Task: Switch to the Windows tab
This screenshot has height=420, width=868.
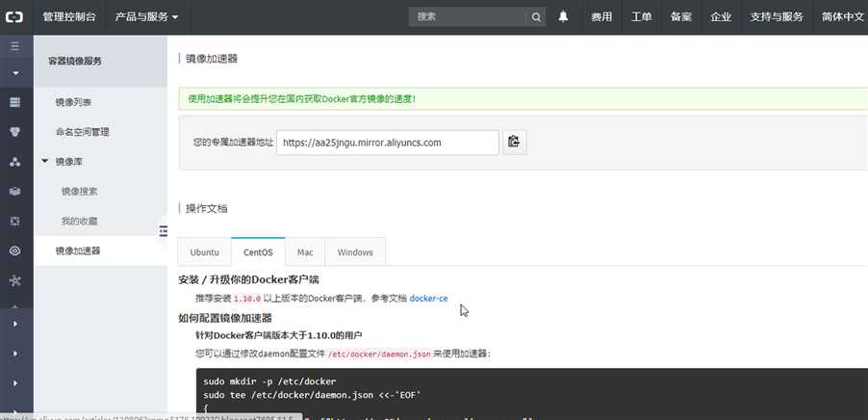Action: (x=355, y=252)
